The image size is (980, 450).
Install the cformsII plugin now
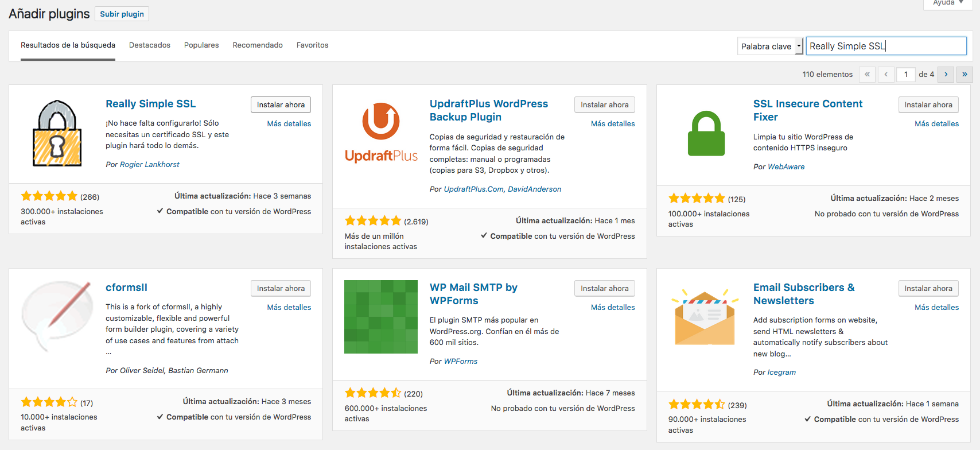click(x=281, y=288)
